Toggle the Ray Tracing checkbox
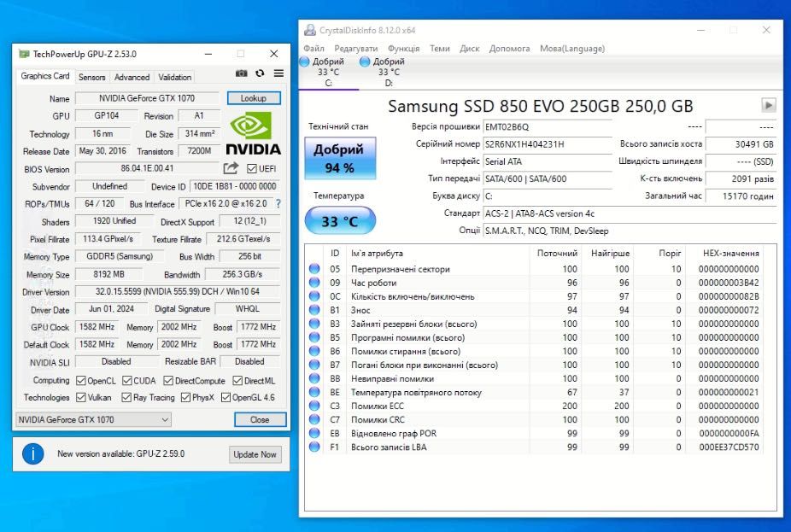This screenshot has height=532, width=791. (x=126, y=397)
